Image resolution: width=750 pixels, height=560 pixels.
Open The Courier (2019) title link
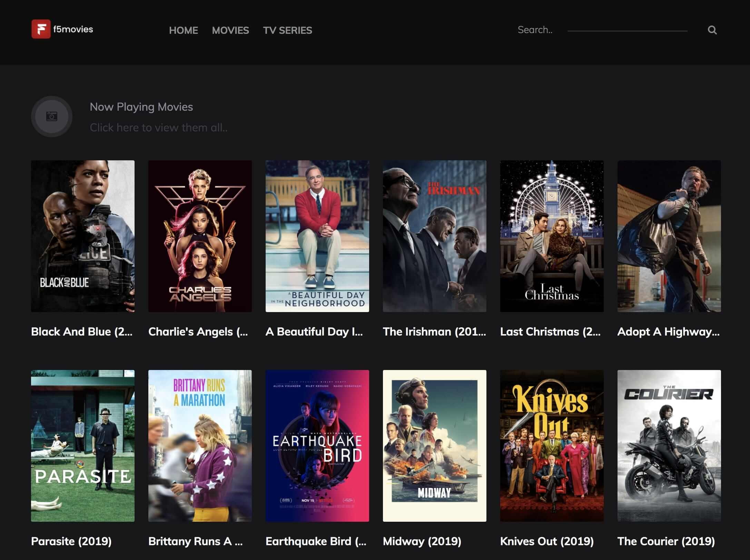[666, 541]
